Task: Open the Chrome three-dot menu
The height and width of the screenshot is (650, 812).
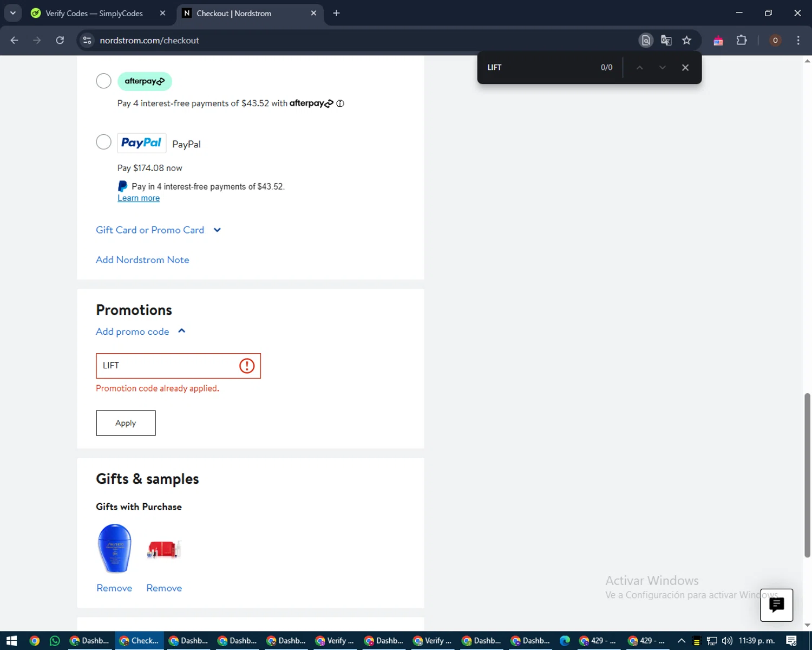Action: point(798,40)
